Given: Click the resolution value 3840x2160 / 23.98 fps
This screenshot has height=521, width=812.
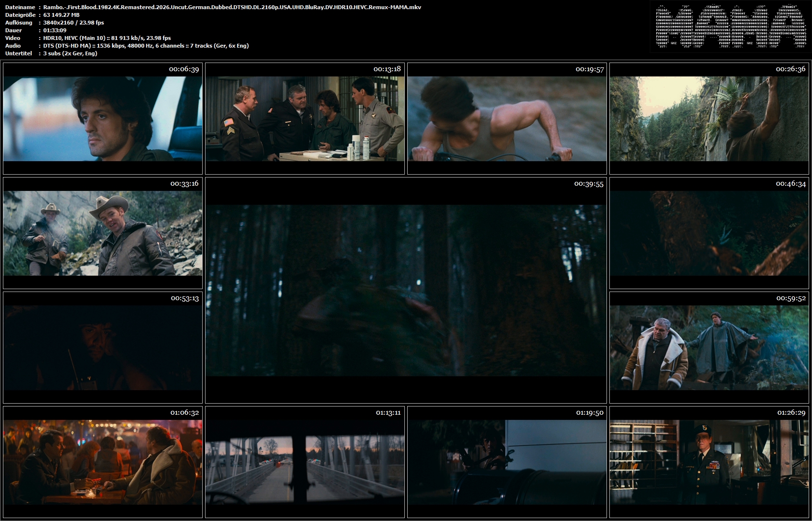Looking at the screenshot, I should pos(74,23).
